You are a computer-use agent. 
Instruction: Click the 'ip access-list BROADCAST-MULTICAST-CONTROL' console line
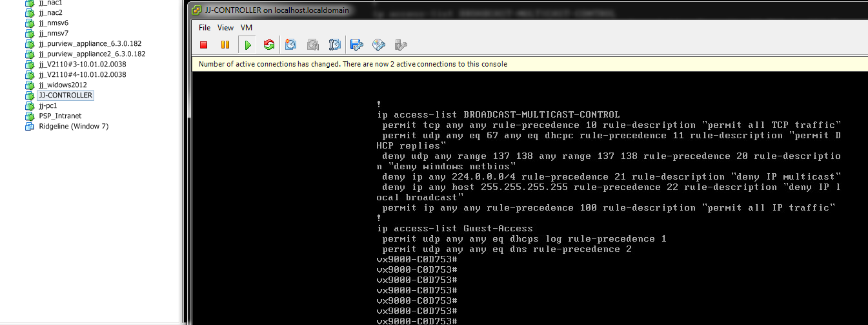(498, 114)
